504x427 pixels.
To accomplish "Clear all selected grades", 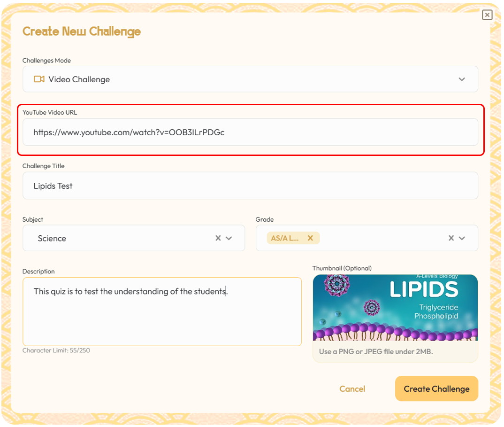I will [x=451, y=238].
